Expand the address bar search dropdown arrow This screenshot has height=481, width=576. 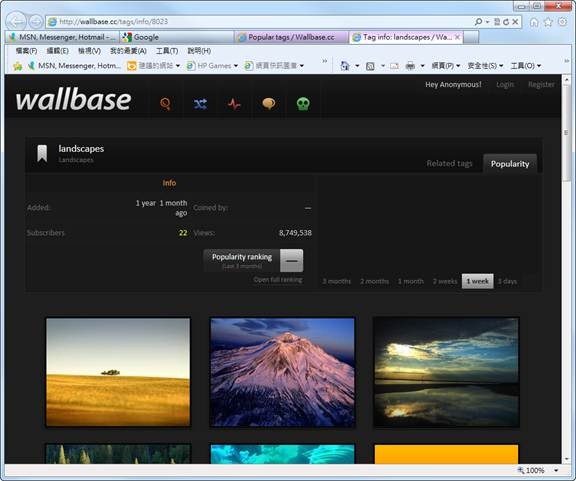[x=487, y=22]
